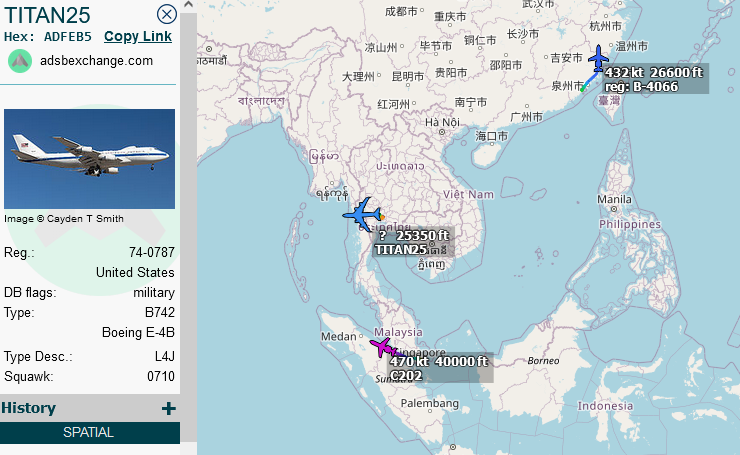Click the Hex ADFEB5 value
The height and width of the screenshot is (455, 740).
pos(67,37)
